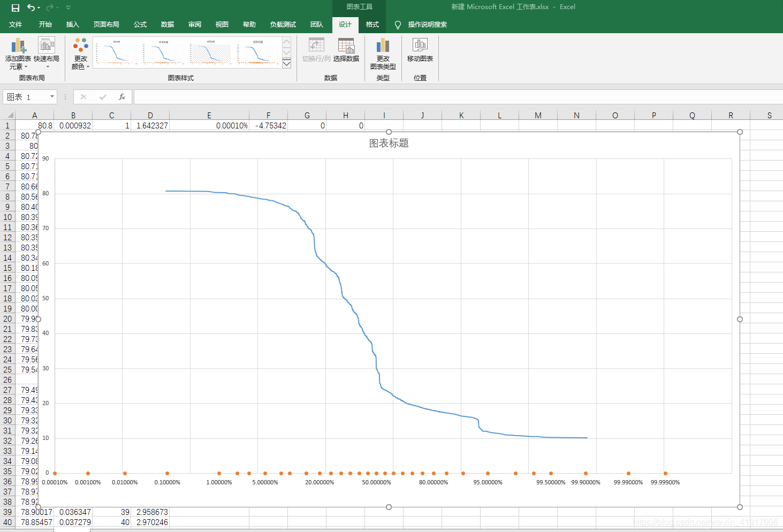
Task: Open 更改颜色 palette dropdown
Action: click(x=81, y=54)
